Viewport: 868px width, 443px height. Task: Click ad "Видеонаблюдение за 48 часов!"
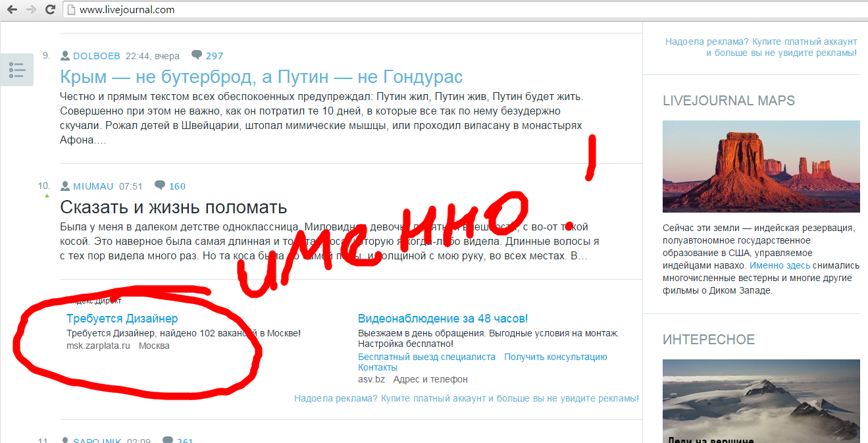pos(442,319)
